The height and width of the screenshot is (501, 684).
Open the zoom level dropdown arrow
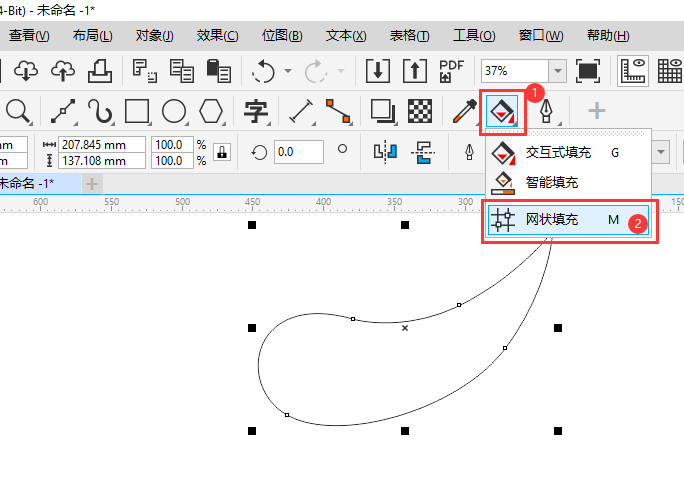557,71
